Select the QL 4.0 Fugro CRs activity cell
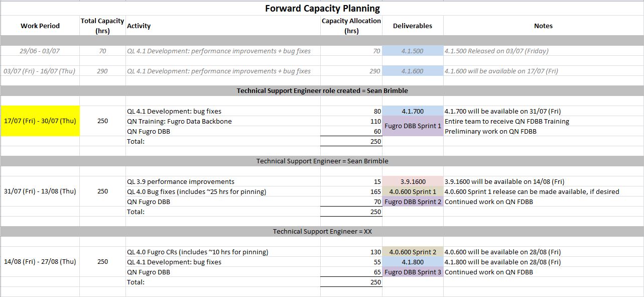The image size is (644, 297). pyautogui.click(x=198, y=252)
